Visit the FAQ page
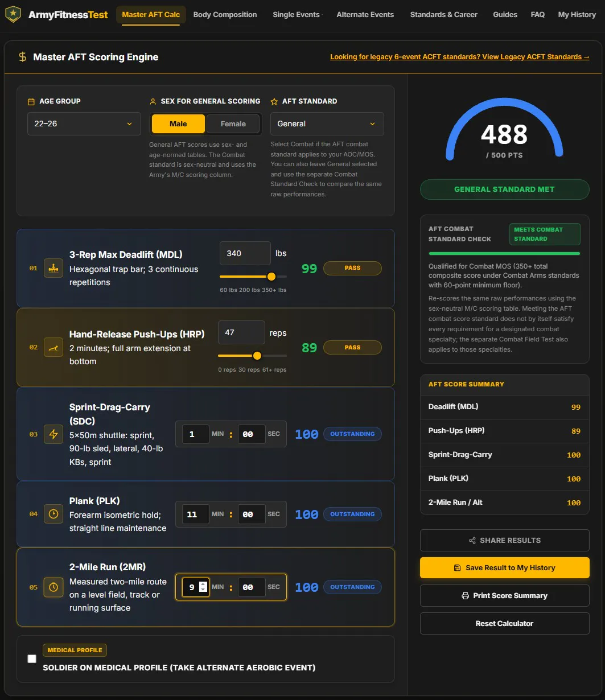Image resolution: width=605 pixels, height=700 pixels. (x=538, y=15)
